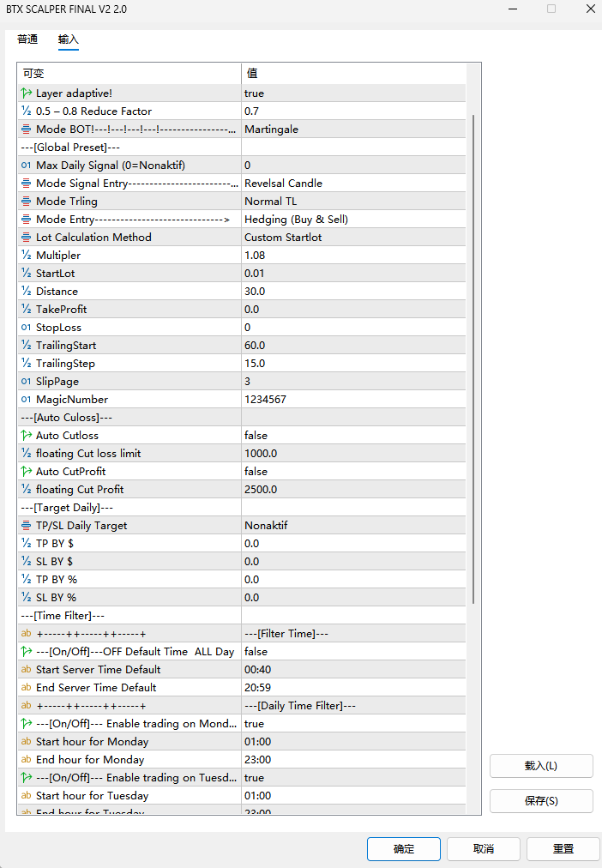Switch to the 普通 tab
This screenshot has height=868, width=602.
tap(27, 39)
